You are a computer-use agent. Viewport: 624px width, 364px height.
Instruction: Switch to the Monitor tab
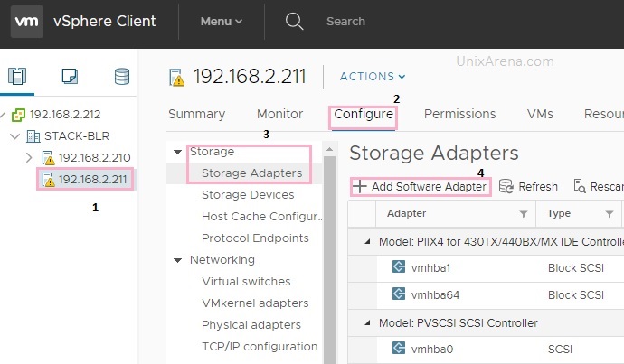(x=279, y=114)
